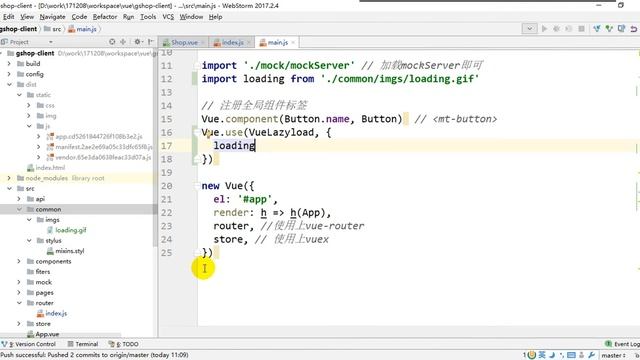Expand node_modules library root
640x360 pixels.
(x=9, y=178)
